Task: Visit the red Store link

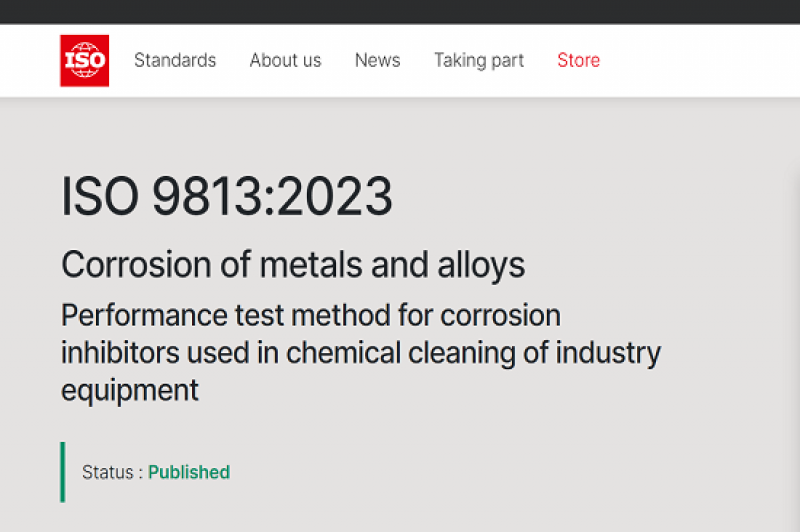Action: 578,60
